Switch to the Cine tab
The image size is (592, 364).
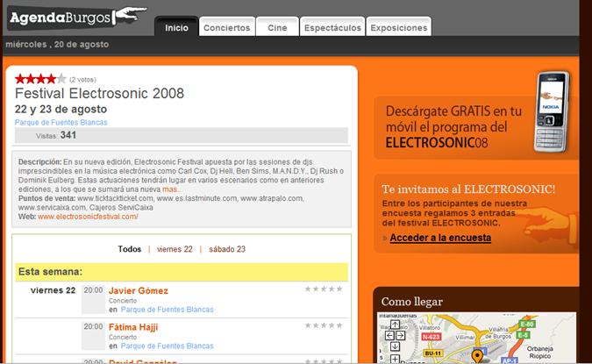pyautogui.click(x=277, y=27)
